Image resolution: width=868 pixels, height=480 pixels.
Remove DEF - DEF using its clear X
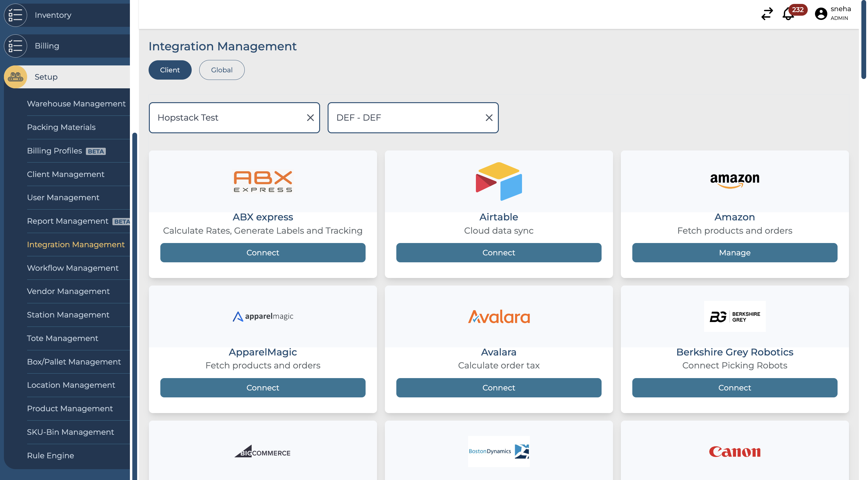[x=488, y=118]
